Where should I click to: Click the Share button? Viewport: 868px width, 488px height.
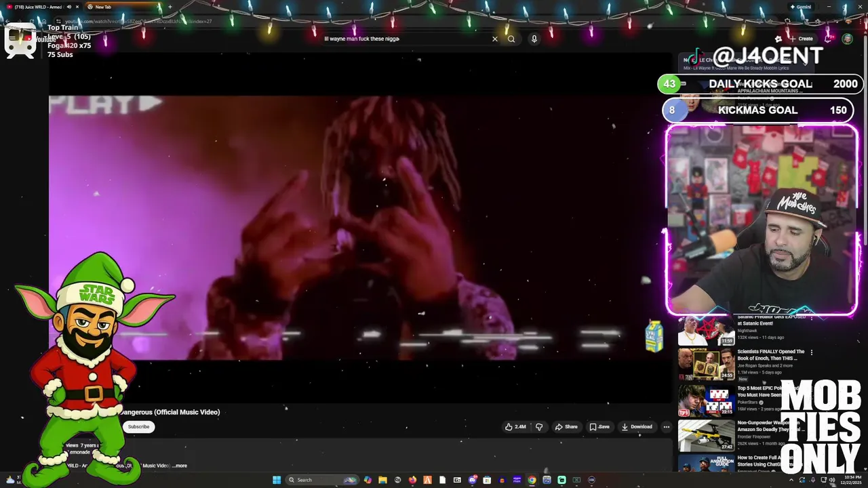pyautogui.click(x=566, y=427)
